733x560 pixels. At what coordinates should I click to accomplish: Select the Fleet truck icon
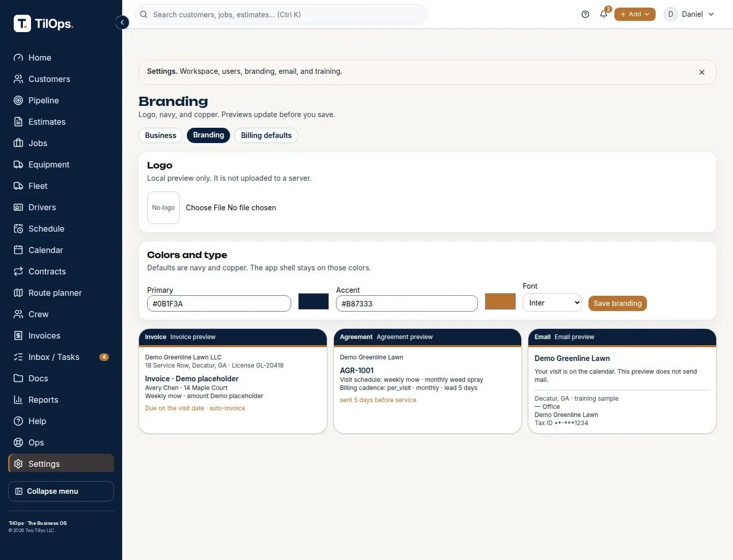point(18,186)
